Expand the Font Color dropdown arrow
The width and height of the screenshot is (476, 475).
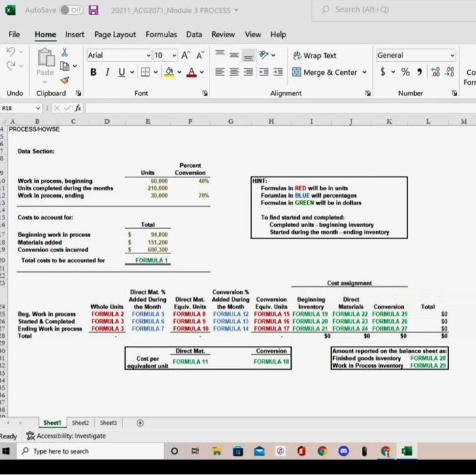pyautogui.click(x=202, y=72)
